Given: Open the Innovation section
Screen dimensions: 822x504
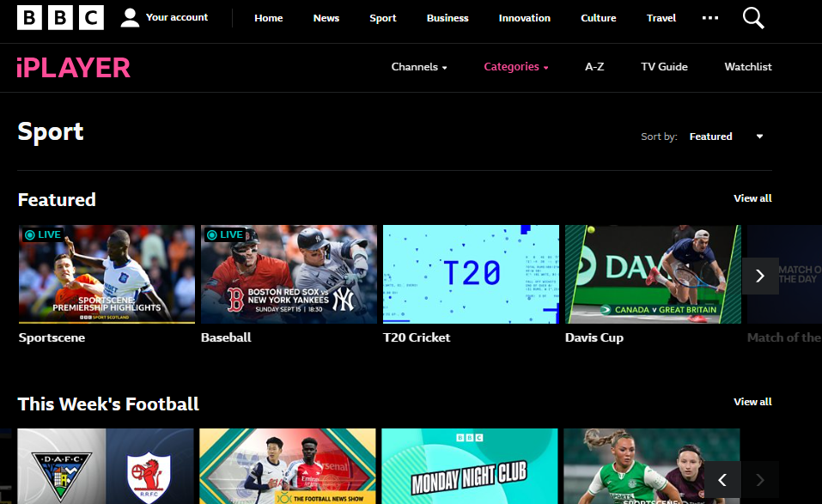Looking at the screenshot, I should coord(524,18).
